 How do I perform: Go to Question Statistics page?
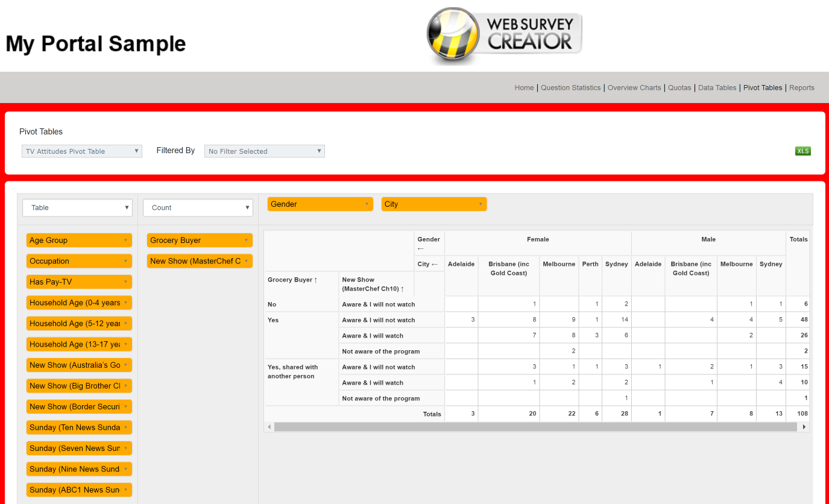coord(570,88)
